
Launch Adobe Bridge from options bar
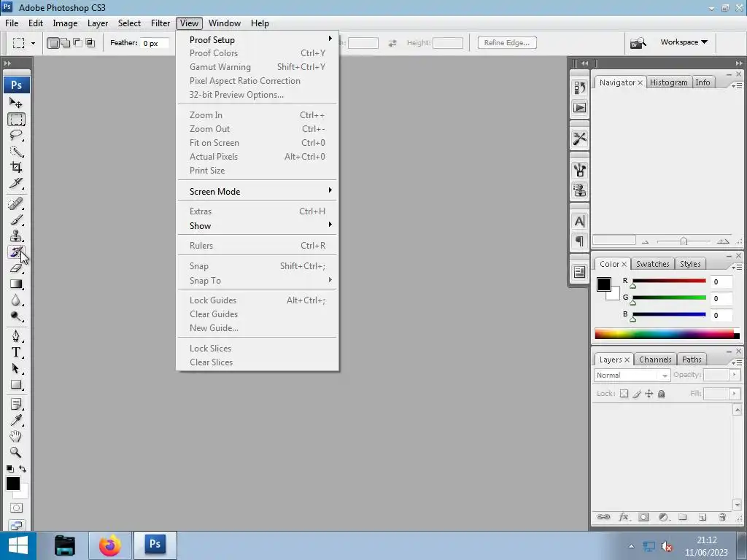tap(638, 43)
